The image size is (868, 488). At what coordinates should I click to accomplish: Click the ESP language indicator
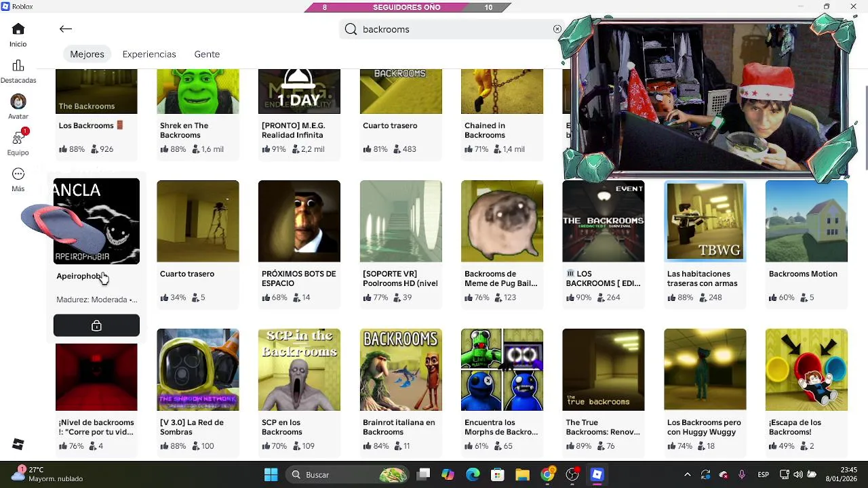pyautogui.click(x=763, y=474)
